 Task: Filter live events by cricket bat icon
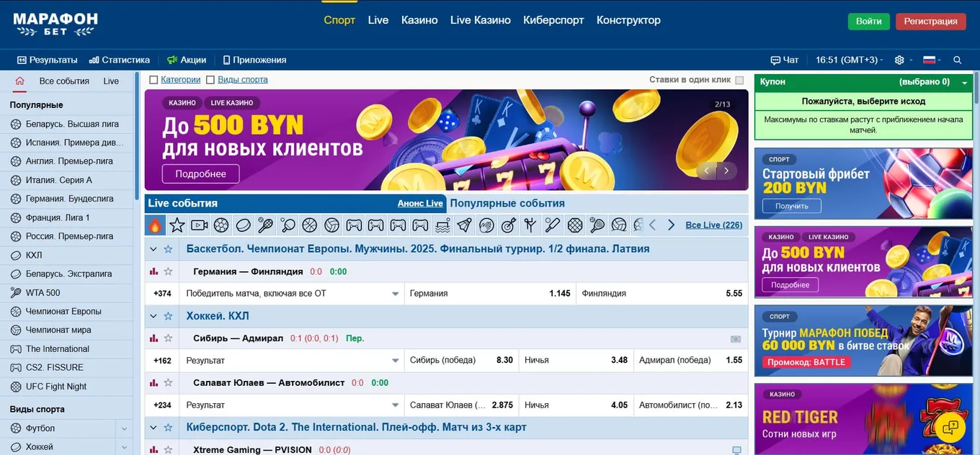[552, 225]
